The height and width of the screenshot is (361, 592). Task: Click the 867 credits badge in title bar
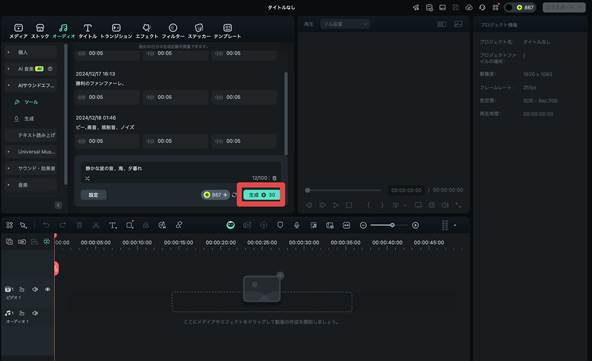(525, 7)
